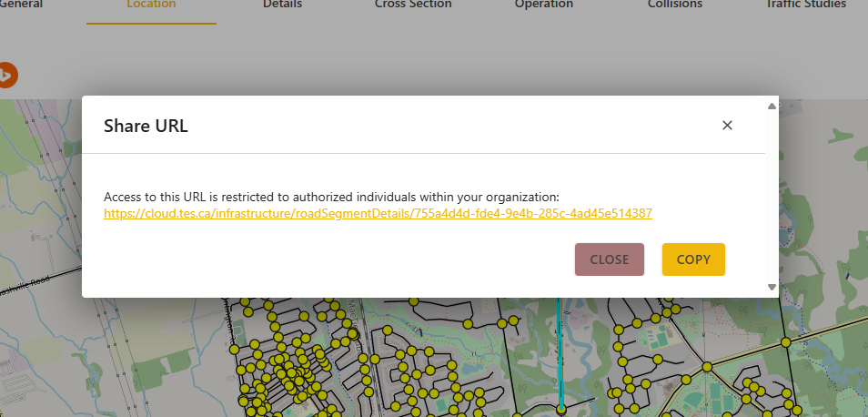Viewport: 868px width, 417px height.
Task: Click the dialog's vertical scrollbar track
Action: click(772, 196)
